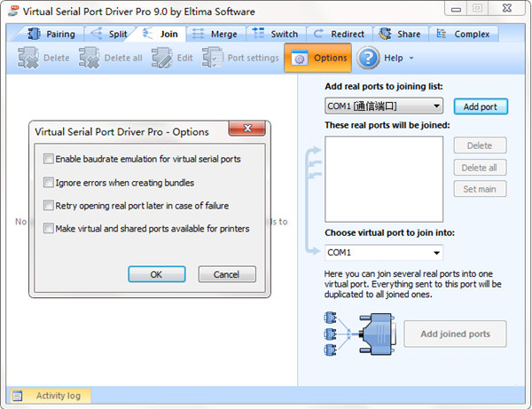Open the virtual port COM1 dropdown

click(384, 253)
